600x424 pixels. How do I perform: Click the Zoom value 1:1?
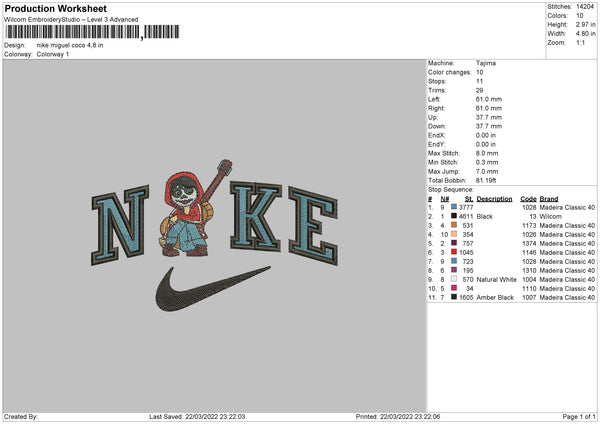(x=580, y=42)
